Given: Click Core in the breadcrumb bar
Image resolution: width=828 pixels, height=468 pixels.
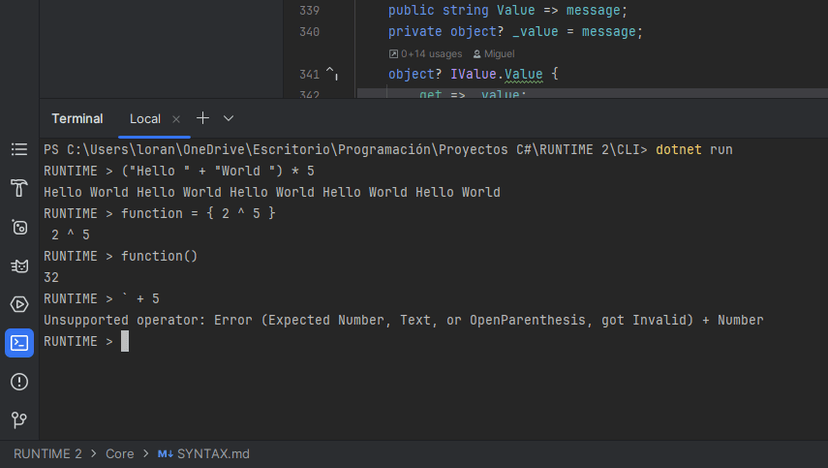Looking at the screenshot, I should 120,454.
